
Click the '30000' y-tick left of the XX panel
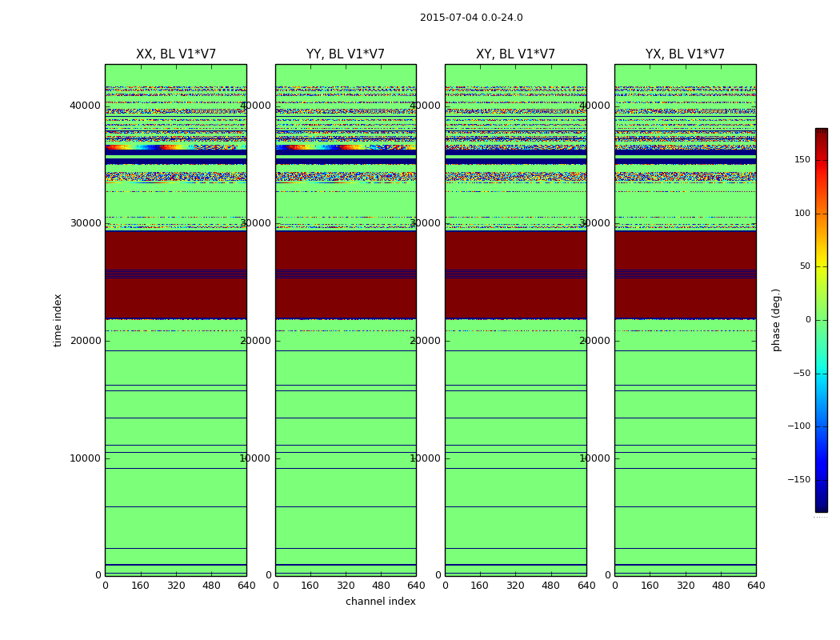[x=85, y=223]
